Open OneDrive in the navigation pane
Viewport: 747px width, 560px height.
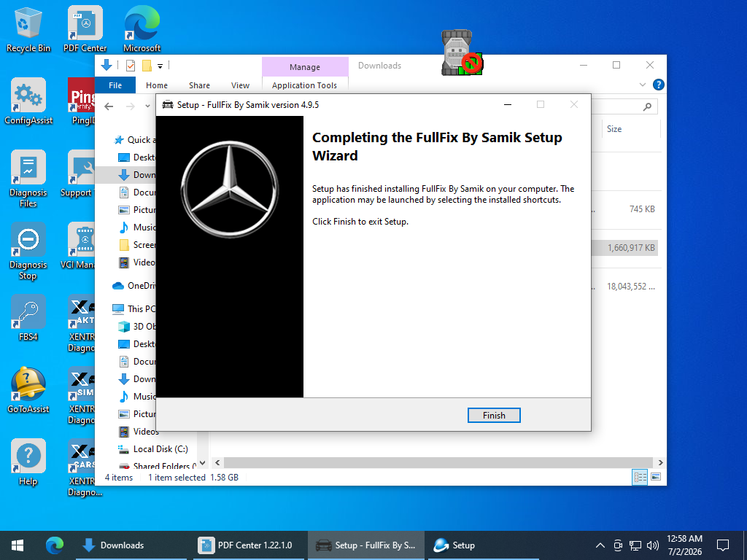click(134, 286)
